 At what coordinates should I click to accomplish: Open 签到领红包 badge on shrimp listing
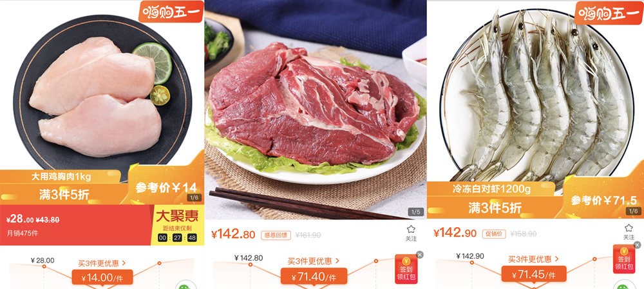click(x=623, y=260)
